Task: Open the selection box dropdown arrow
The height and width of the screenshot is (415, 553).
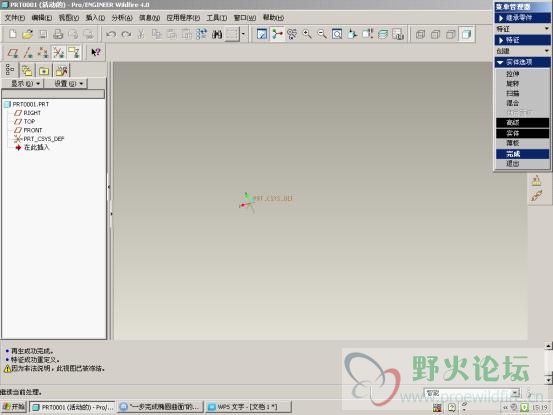Action: tap(243, 34)
